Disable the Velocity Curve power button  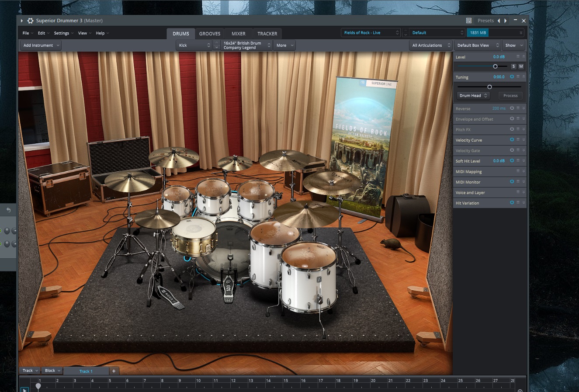coord(512,140)
